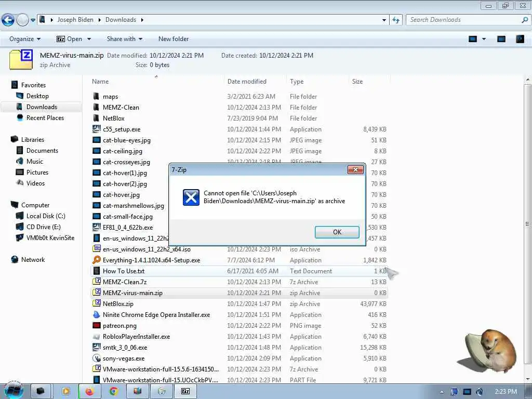Sort by Size column header
The height and width of the screenshot is (399, 532).
coord(357,82)
